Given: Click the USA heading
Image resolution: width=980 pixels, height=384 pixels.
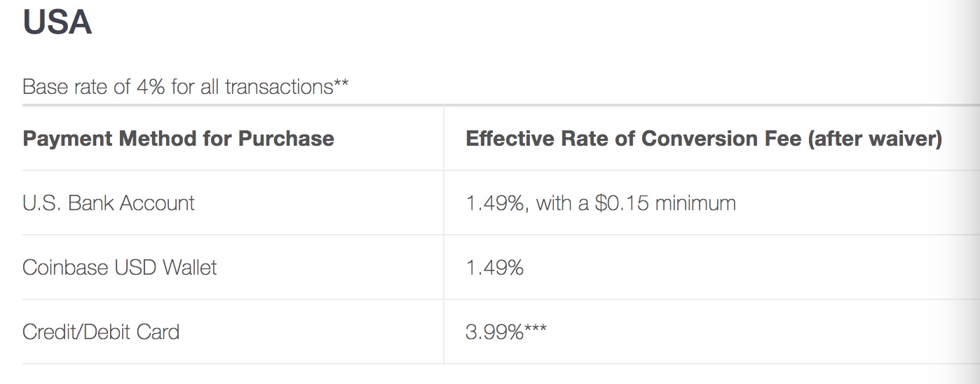Looking at the screenshot, I should click(57, 22).
